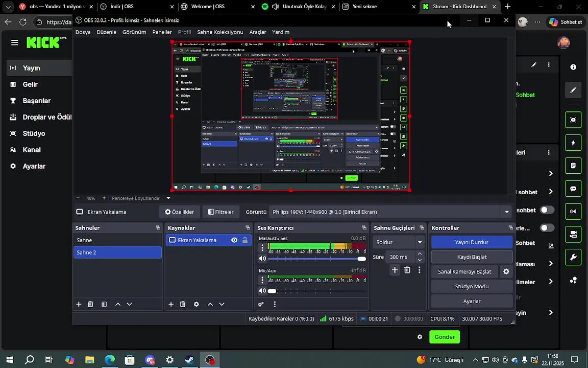Open virtual camera settings gear

tap(506, 271)
